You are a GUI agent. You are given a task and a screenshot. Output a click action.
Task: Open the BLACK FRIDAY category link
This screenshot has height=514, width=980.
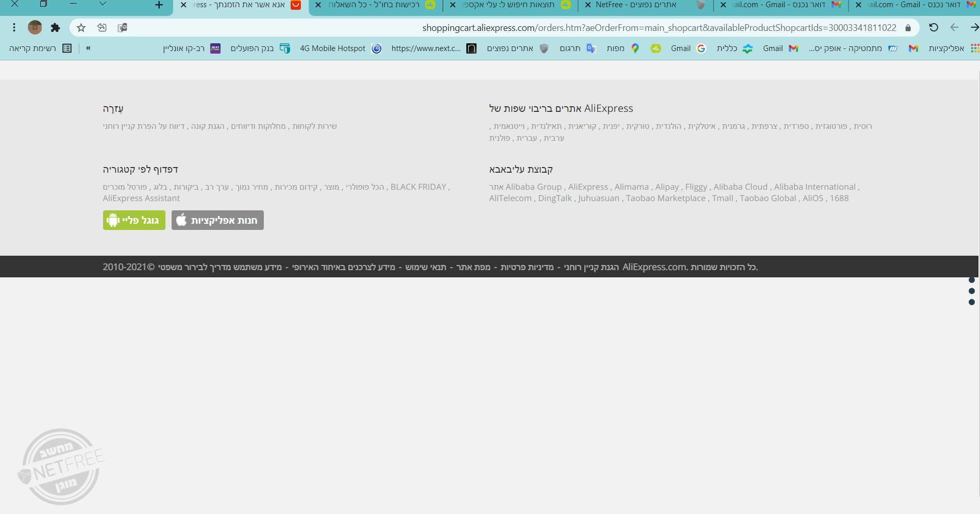pos(418,187)
